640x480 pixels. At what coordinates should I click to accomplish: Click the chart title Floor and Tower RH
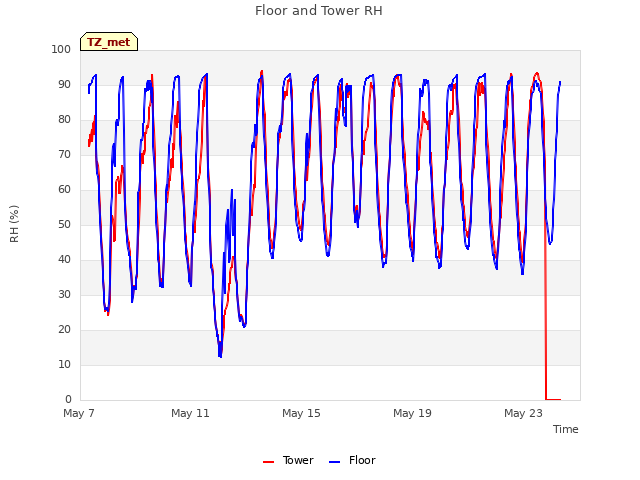pyautogui.click(x=319, y=11)
